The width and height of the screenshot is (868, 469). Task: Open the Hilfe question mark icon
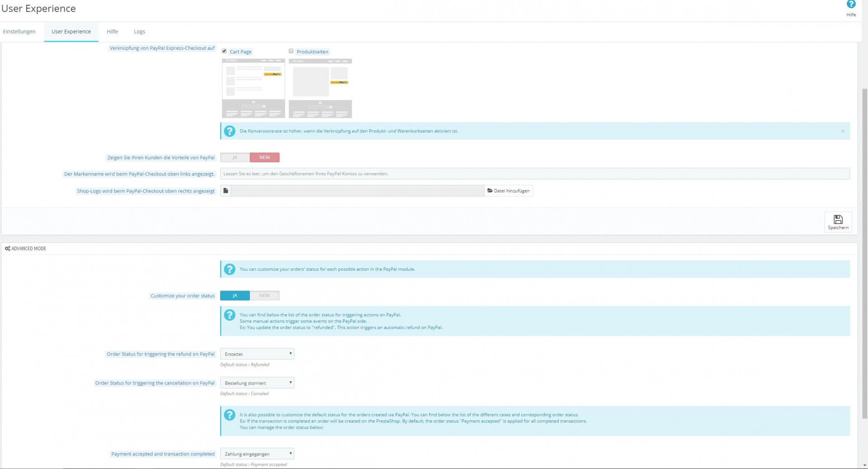click(851, 5)
